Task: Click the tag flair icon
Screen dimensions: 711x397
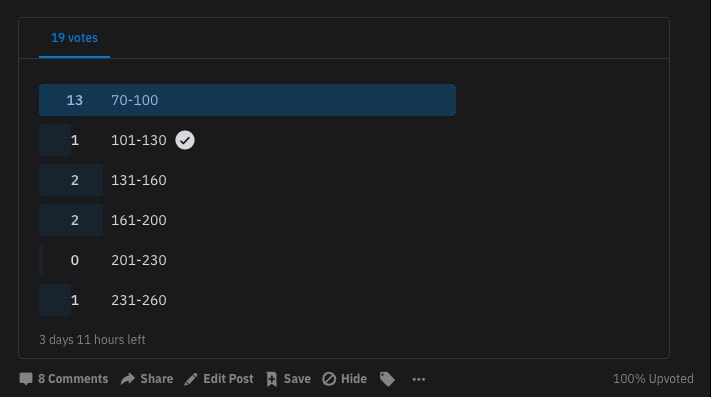Action: pos(387,379)
